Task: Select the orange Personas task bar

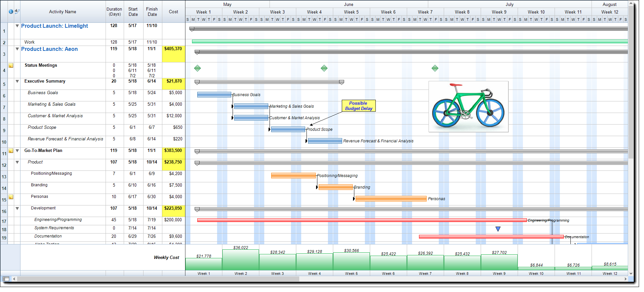Action: pyautogui.click(x=391, y=199)
